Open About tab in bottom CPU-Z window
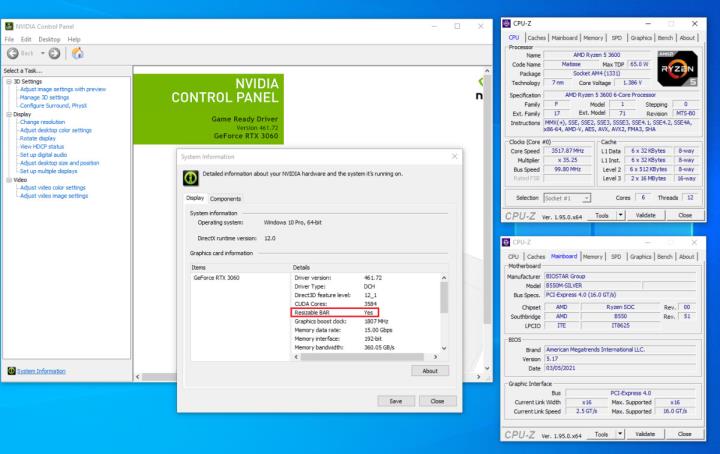The image size is (720, 454). [x=686, y=257]
